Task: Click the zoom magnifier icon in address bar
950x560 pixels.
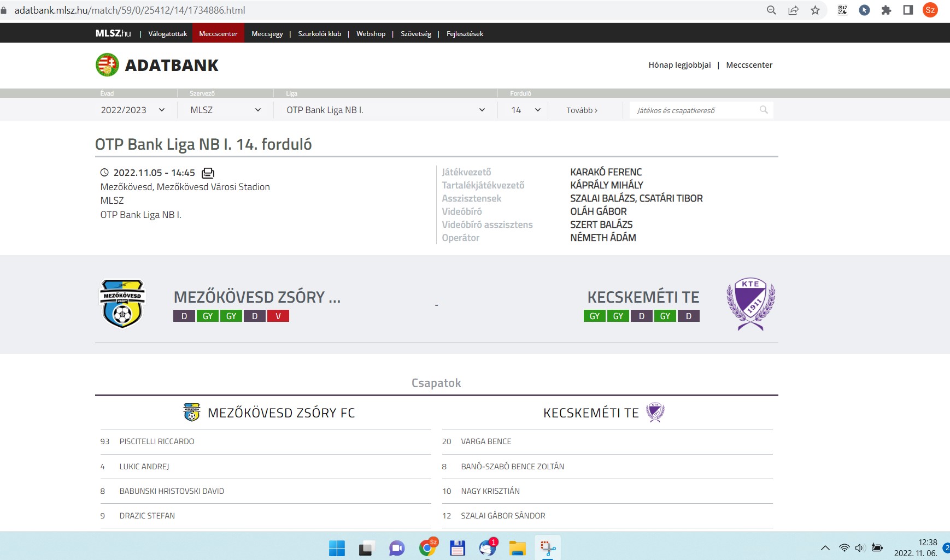Action: click(771, 10)
